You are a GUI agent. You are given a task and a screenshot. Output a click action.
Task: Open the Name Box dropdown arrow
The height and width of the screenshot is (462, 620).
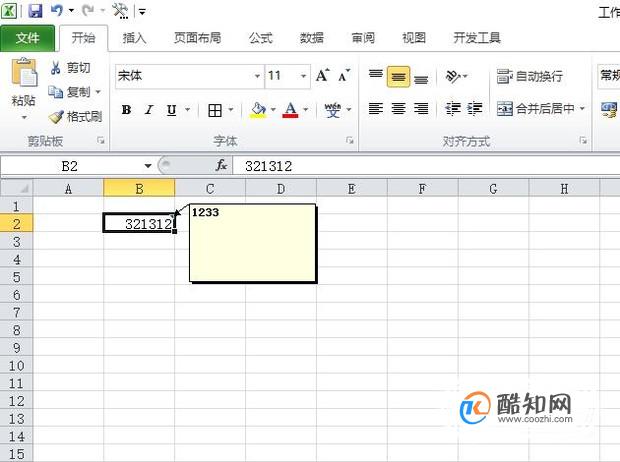[148, 166]
